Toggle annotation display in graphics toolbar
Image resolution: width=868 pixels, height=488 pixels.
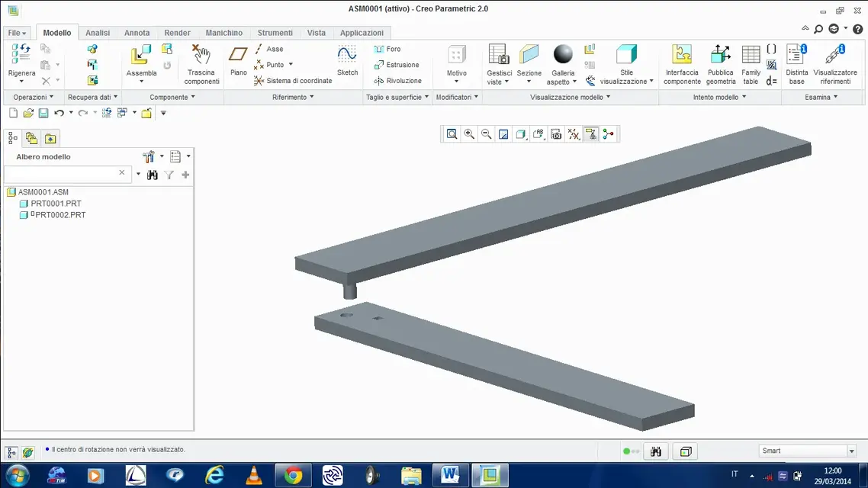coord(591,134)
